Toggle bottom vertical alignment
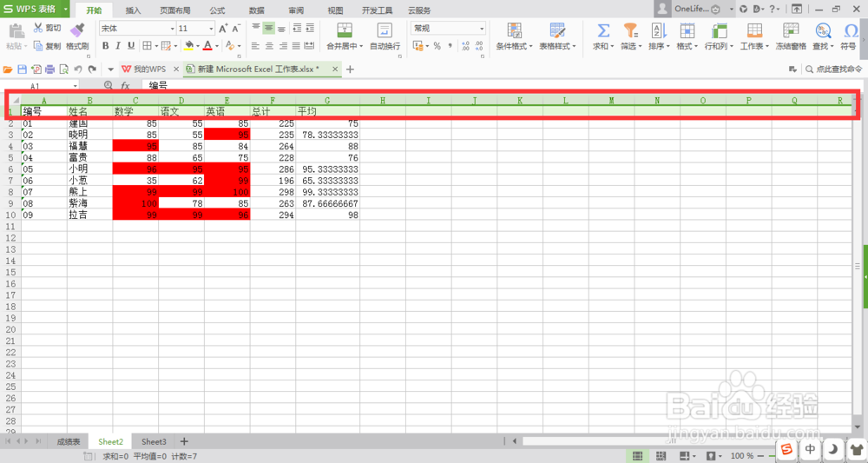 (281, 28)
